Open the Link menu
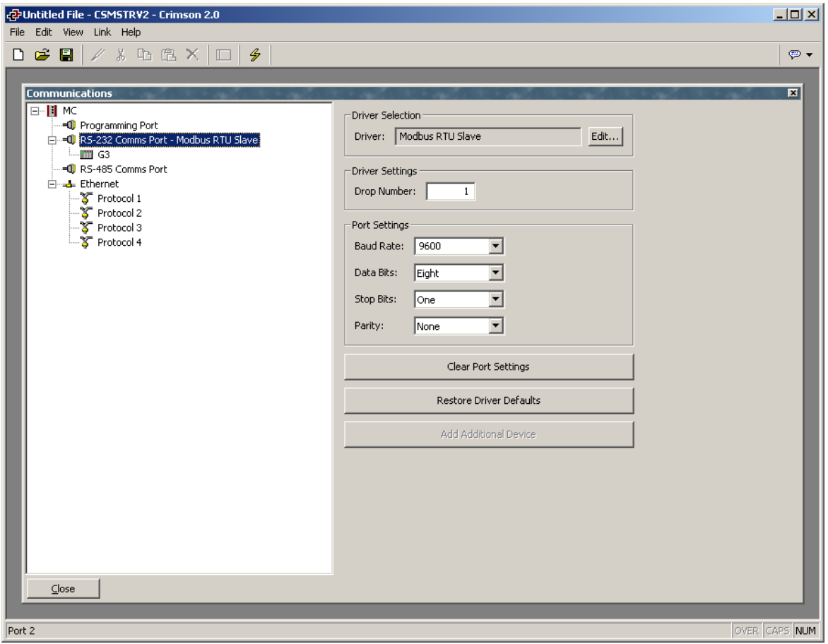The image size is (828, 644). point(102,32)
